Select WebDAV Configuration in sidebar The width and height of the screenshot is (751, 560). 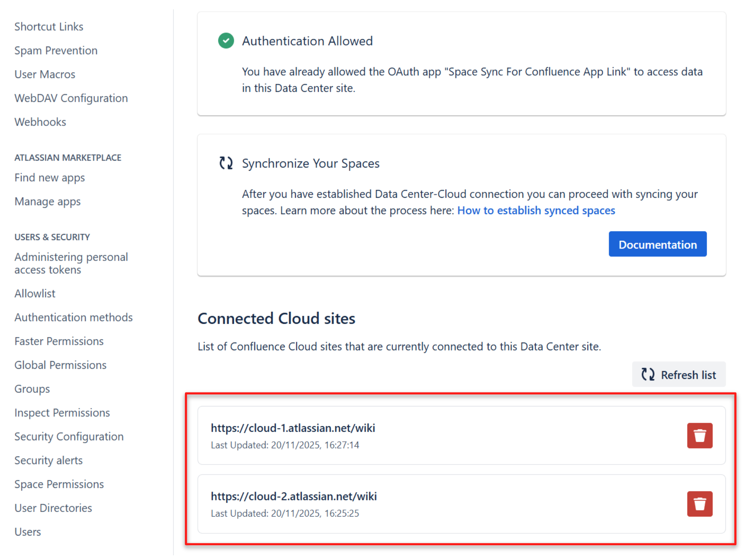[71, 98]
